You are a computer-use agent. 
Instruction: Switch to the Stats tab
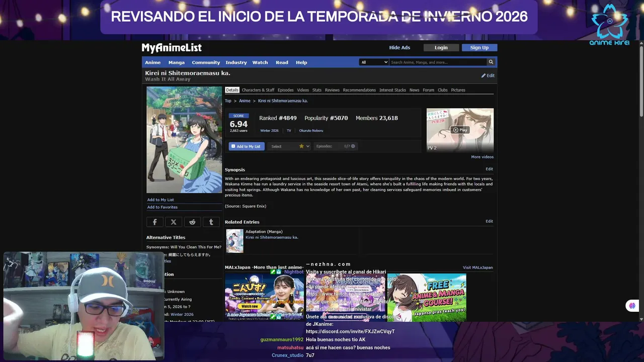[x=317, y=90]
